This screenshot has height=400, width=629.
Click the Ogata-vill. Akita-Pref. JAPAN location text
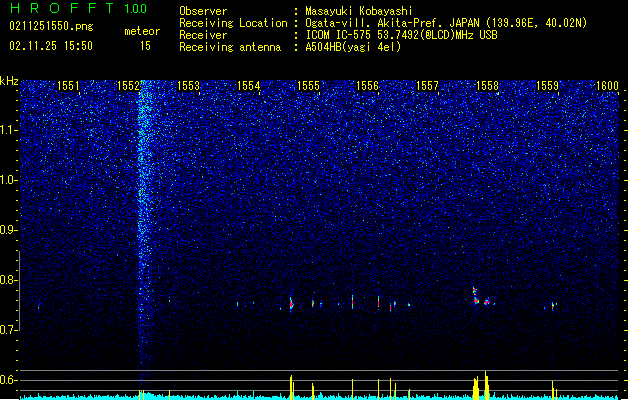point(446,23)
